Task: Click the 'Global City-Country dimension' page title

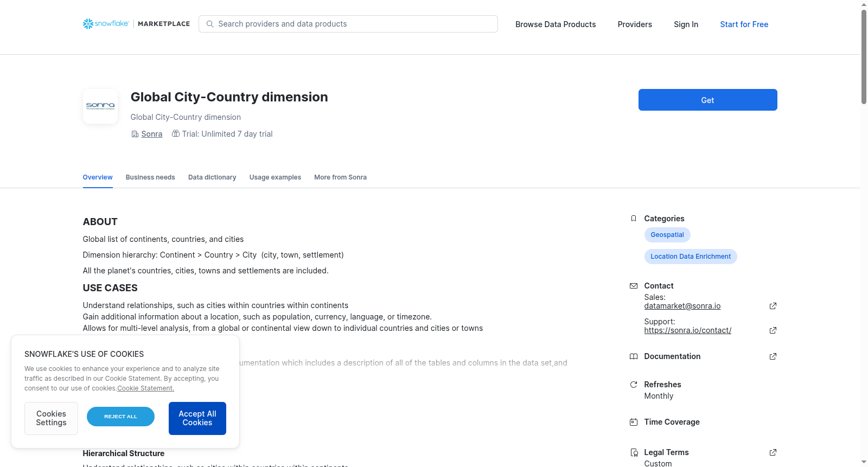Action: (229, 97)
